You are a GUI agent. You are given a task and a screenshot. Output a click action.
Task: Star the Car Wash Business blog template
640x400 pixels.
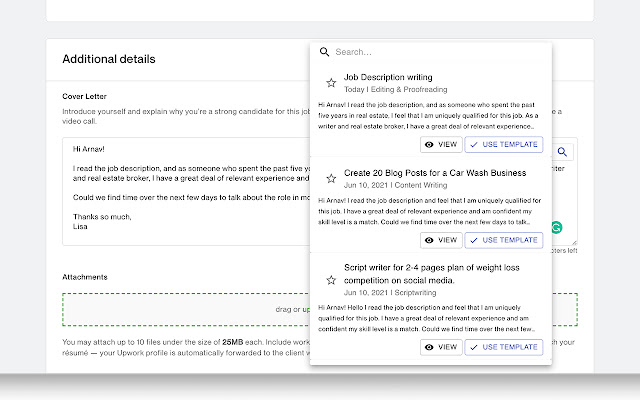click(x=331, y=178)
